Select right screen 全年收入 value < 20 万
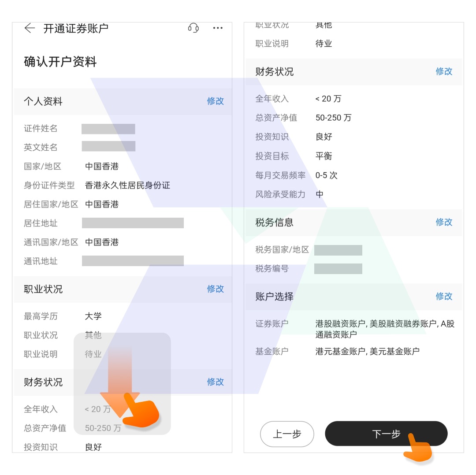476x475 pixels. pyautogui.click(x=328, y=99)
